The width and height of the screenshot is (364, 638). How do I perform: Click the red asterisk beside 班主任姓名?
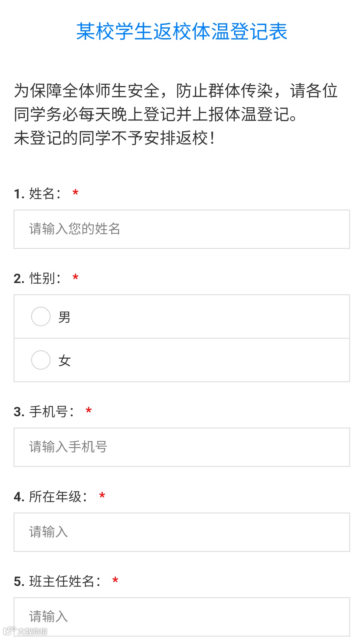pyautogui.click(x=115, y=581)
